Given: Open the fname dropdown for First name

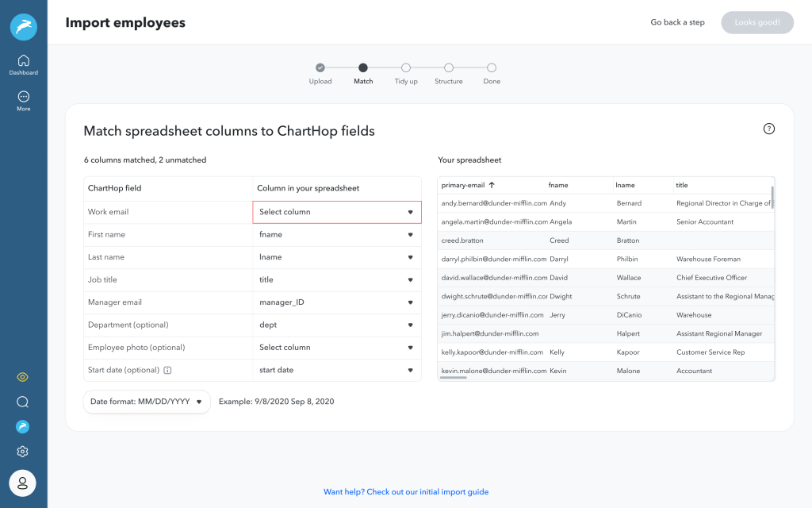Looking at the screenshot, I should (337, 235).
